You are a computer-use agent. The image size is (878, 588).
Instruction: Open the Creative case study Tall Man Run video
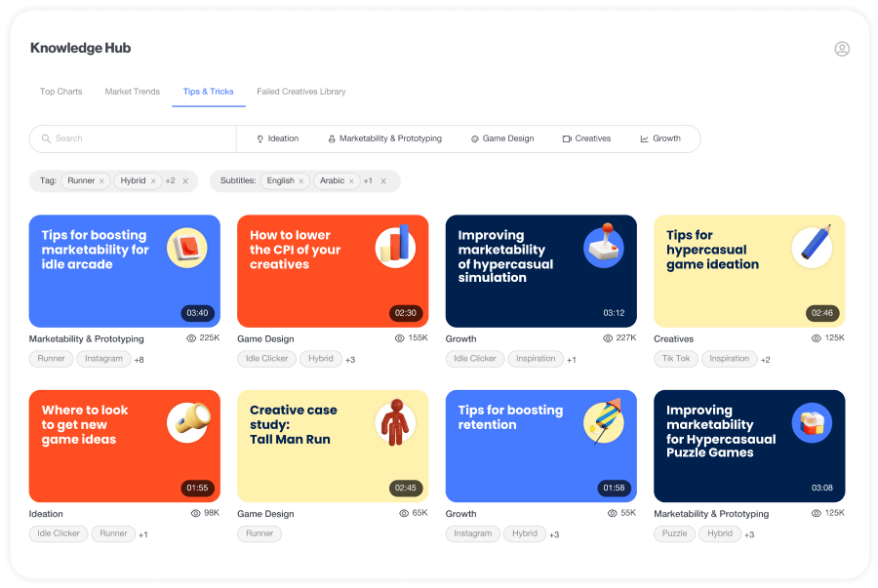[x=333, y=446]
